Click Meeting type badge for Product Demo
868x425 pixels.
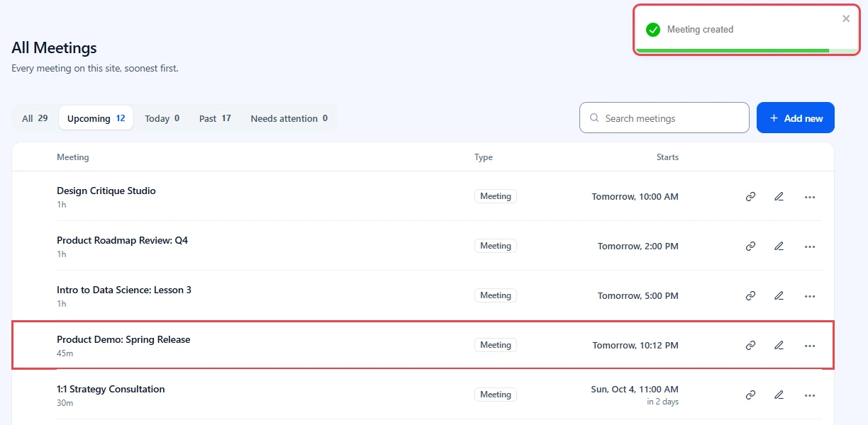pyautogui.click(x=496, y=345)
